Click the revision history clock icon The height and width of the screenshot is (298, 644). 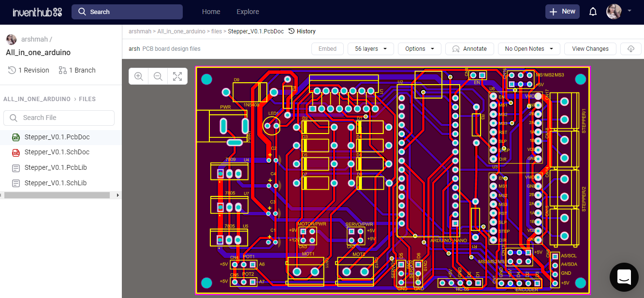pyautogui.click(x=12, y=70)
